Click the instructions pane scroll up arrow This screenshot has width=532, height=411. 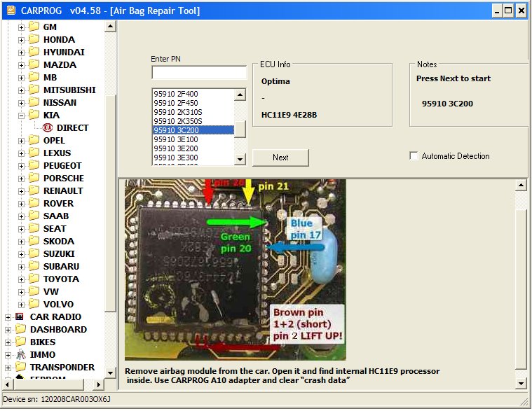521,185
